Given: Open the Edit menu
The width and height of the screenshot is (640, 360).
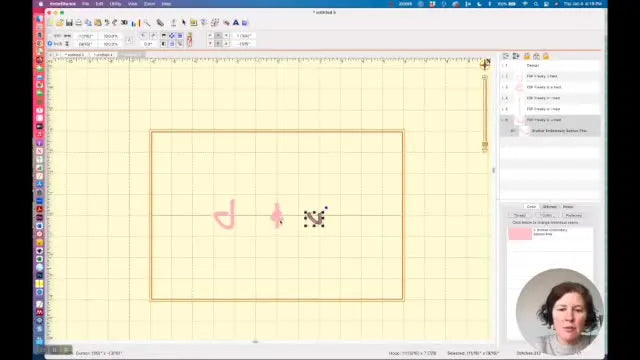Looking at the screenshot, I should [99, 4].
